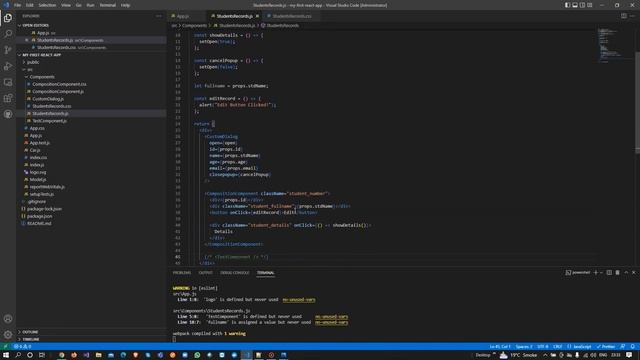640x360 pixels.
Task: Click the UTF-8 encoding in status bar
Action: (542, 347)
